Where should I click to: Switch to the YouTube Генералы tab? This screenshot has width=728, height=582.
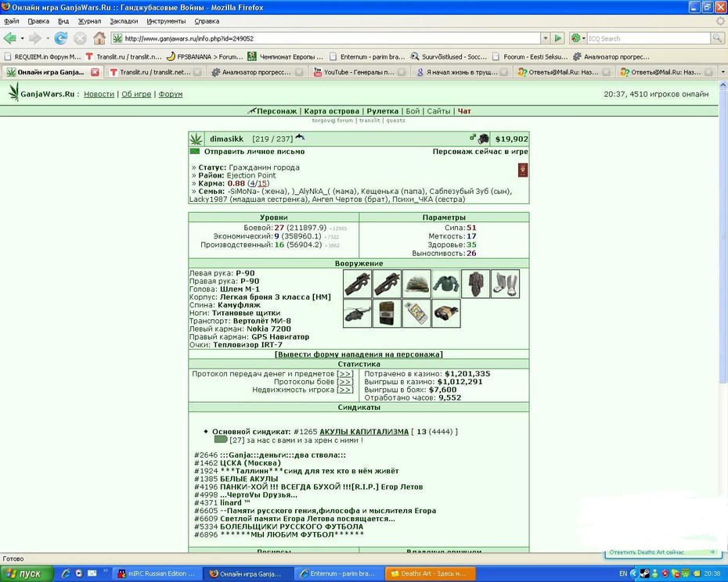coord(359,72)
